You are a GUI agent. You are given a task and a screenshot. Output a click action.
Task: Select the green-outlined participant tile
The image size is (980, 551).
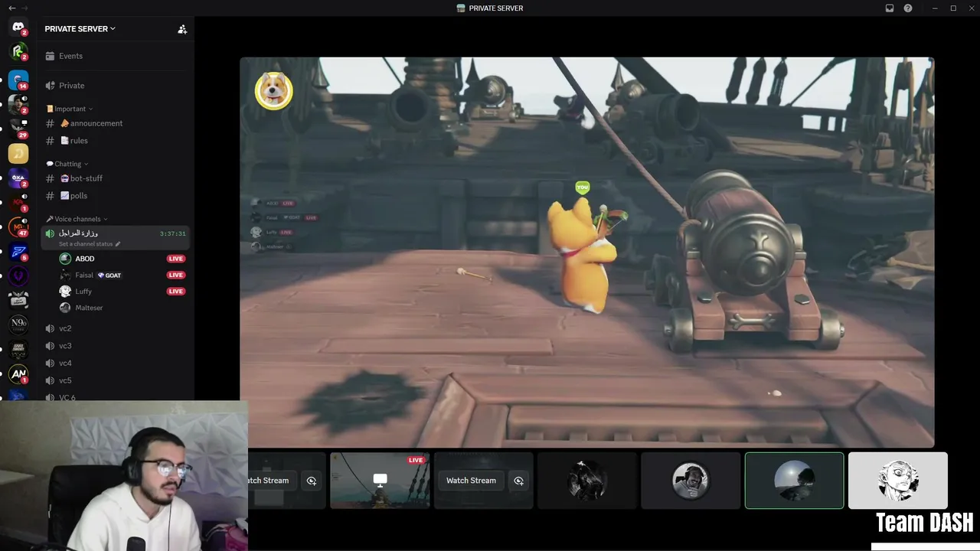click(x=795, y=481)
